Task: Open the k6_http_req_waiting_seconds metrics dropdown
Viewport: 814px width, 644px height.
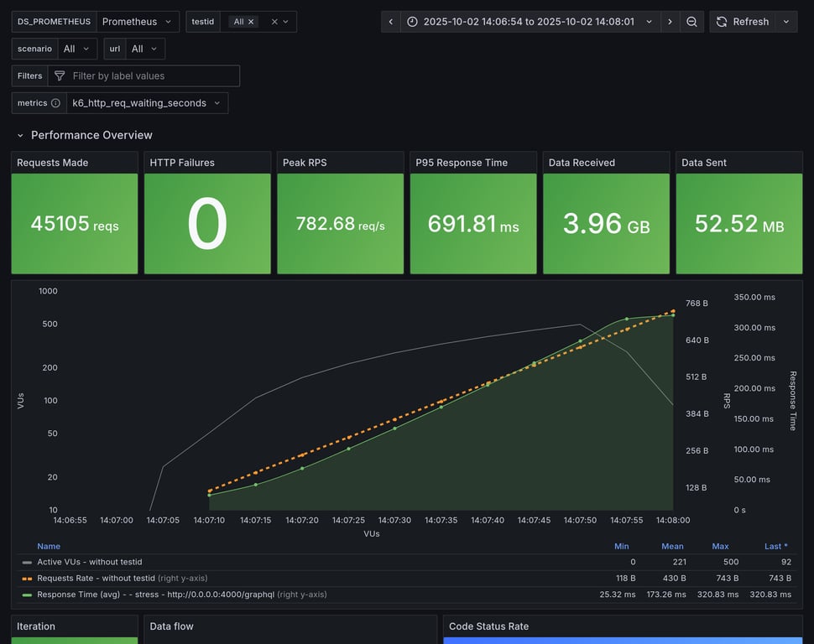Action: coord(147,103)
